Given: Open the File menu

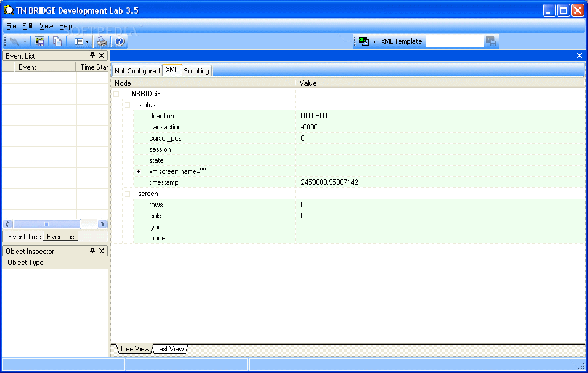Looking at the screenshot, I should (x=11, y=26).
